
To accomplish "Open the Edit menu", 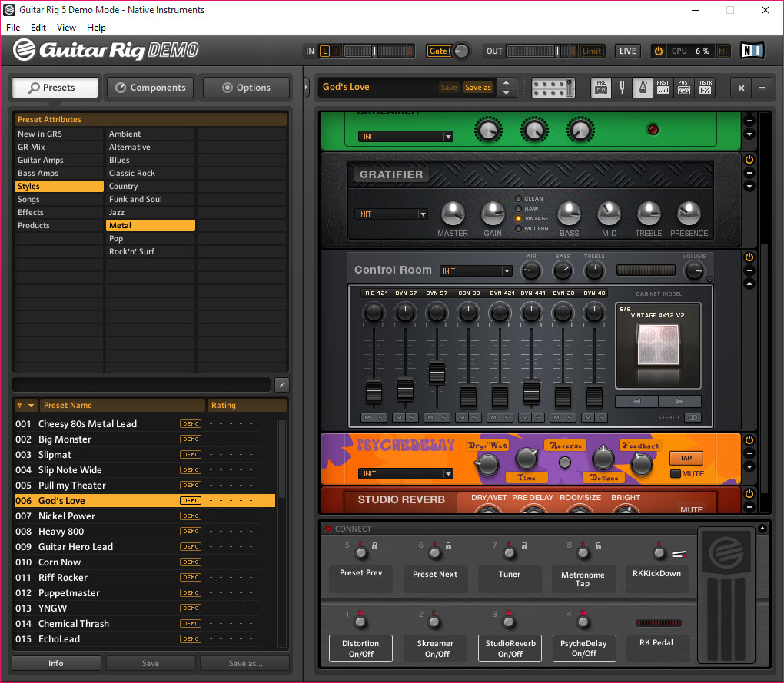I will click(x=38, y=28).
